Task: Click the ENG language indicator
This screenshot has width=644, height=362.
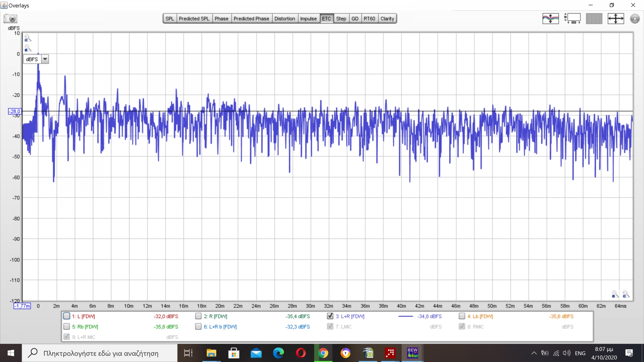Action: tap(580, 353)
